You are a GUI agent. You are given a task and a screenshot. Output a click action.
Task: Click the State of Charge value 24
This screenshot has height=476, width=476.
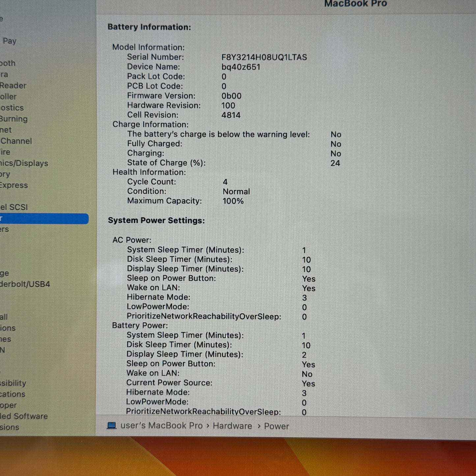coord(335,163)
